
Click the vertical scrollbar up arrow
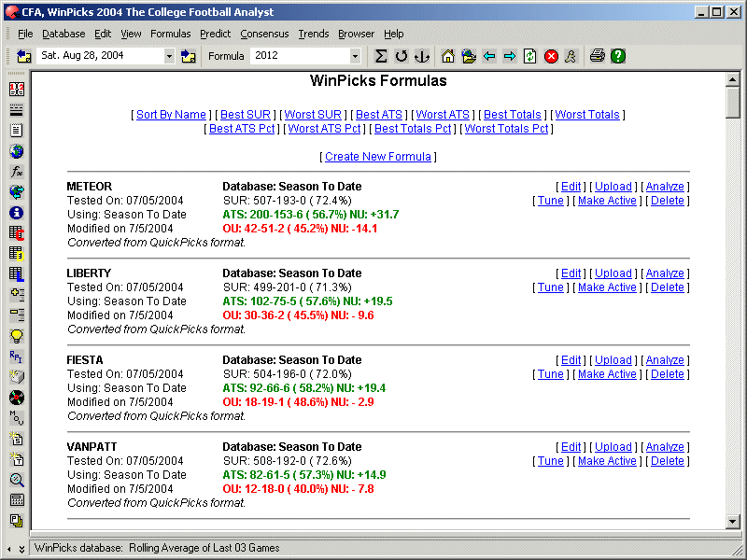click(733, 79)
